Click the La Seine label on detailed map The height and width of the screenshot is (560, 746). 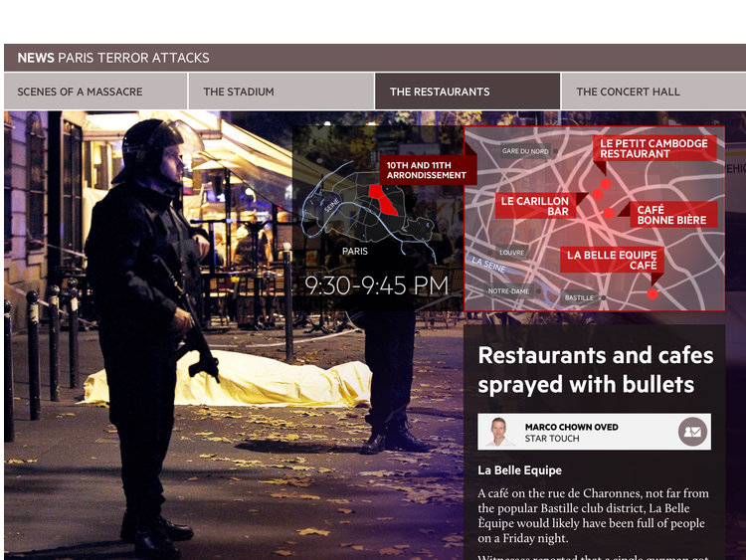point(488,264)
